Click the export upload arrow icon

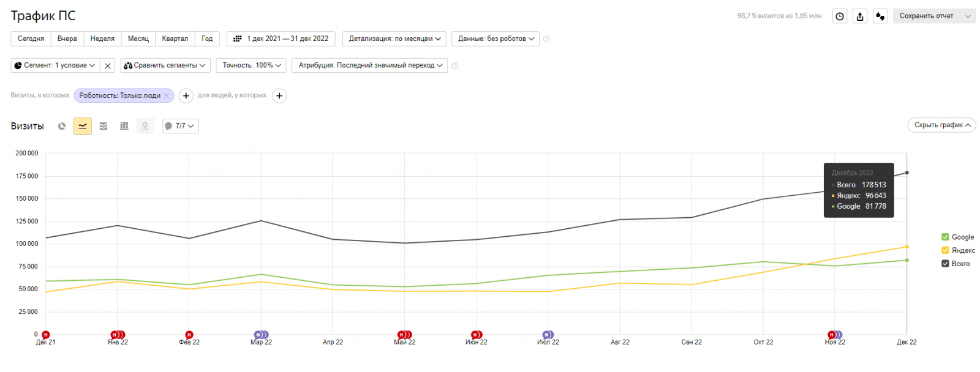tap(860, 17)
